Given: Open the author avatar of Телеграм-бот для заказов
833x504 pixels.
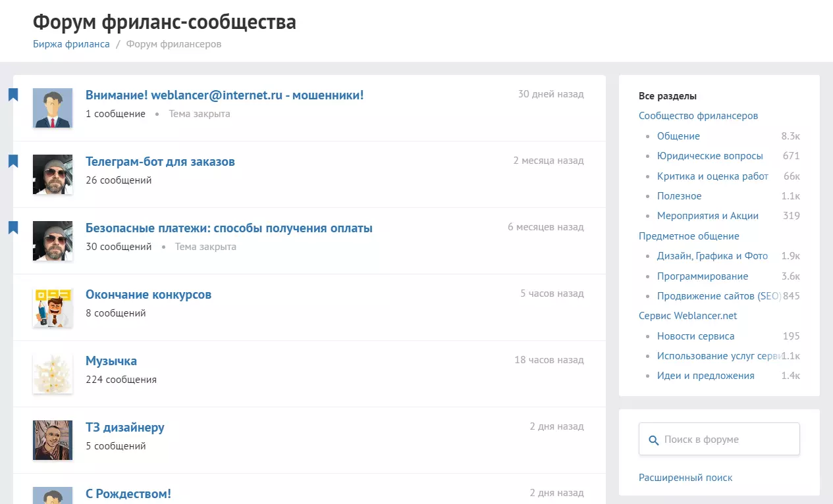Looking at the screenshot, I should pos(53,174).
